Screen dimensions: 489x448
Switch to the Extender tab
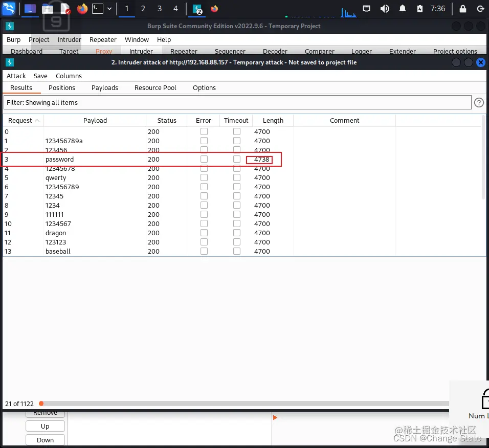tap(403, 51)
